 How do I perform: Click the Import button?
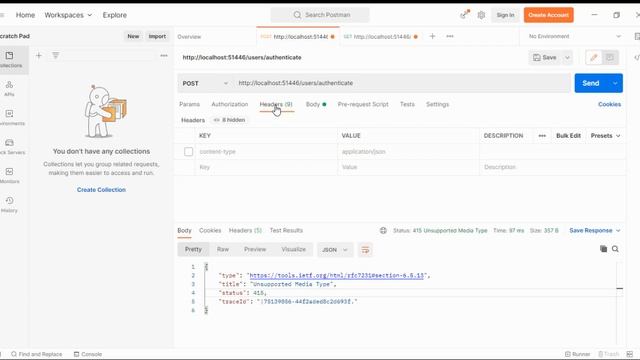pos(157,36)
